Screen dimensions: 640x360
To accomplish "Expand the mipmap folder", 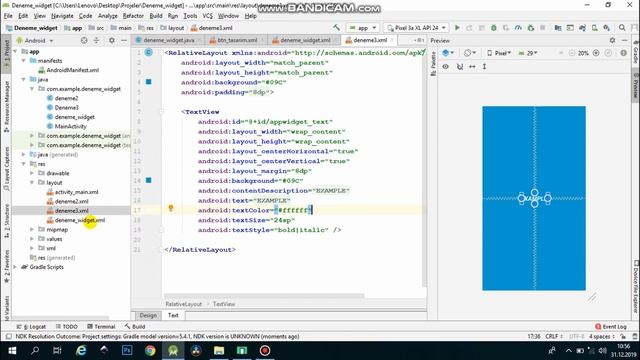I will 32,229.
